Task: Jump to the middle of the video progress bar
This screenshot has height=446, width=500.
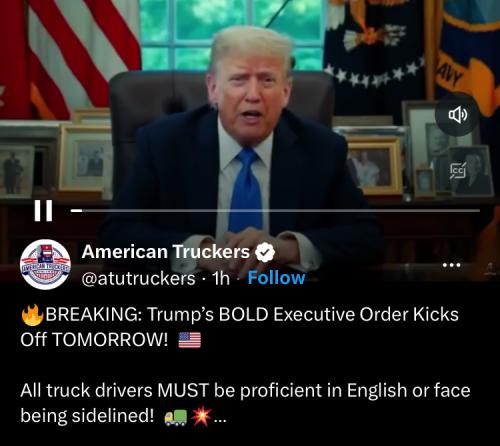Action: coord(275,210)
